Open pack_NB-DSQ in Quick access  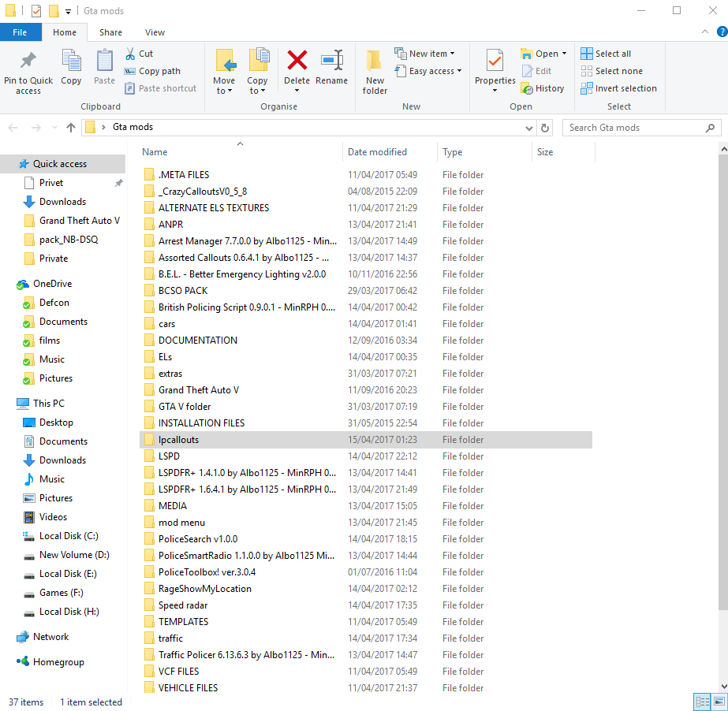point(69,240)
